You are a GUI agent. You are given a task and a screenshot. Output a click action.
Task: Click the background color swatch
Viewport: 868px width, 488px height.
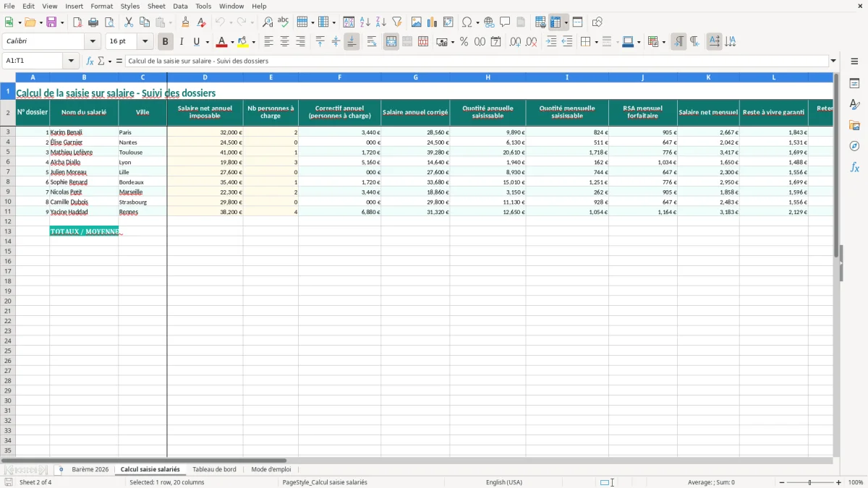(x=244, y=42)
